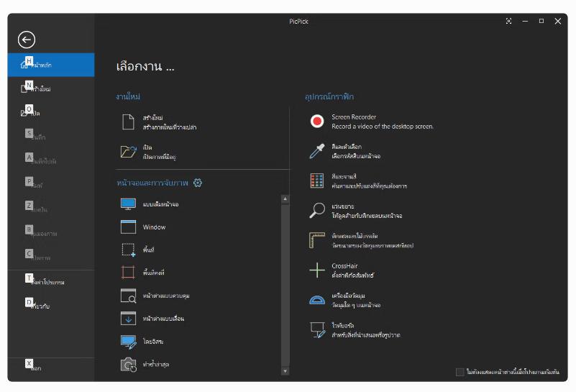Open the eyedropper color picker tool
The image size is (576, 392).
[x=317, y=151]
